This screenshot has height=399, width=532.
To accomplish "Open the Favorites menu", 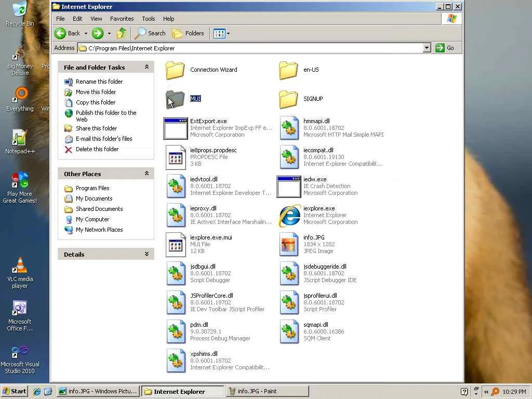I will tap(122, 19).
